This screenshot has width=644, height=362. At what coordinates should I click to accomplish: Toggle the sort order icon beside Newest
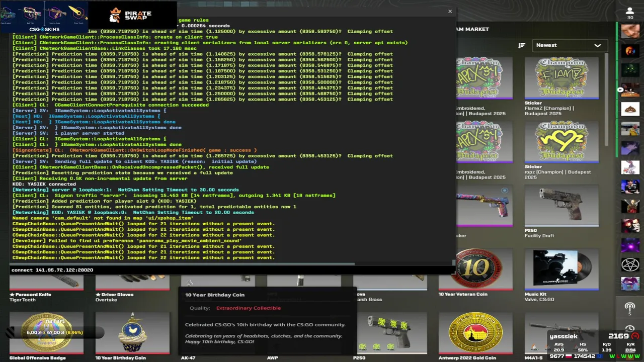pyautogui.click(x=522, y=45)
